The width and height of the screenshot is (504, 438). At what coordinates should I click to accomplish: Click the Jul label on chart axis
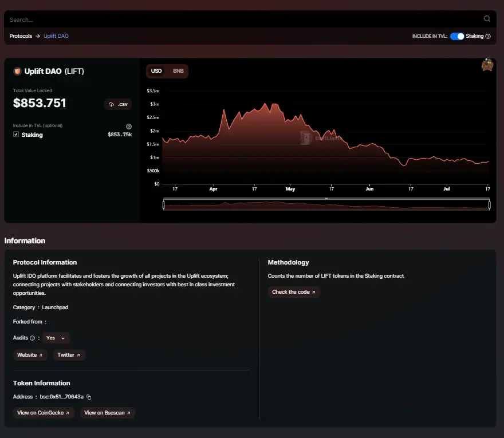(447, 189)
